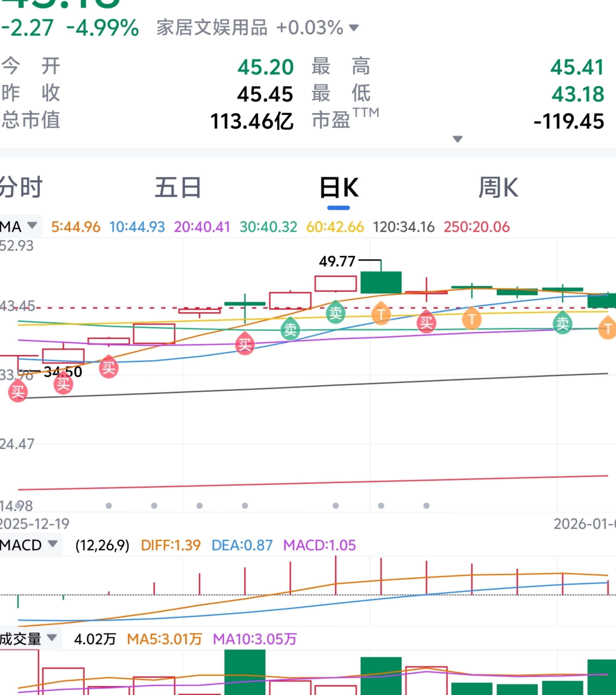The height and width of the screenshot is (695, 616).
Task: Open the 家居文娱用品 sector link
Action: click(211, 28)
